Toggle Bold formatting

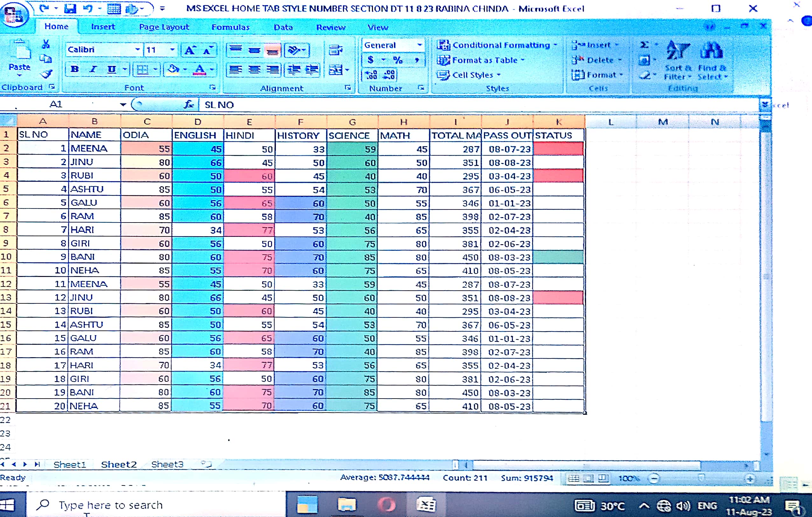point(74,69)
